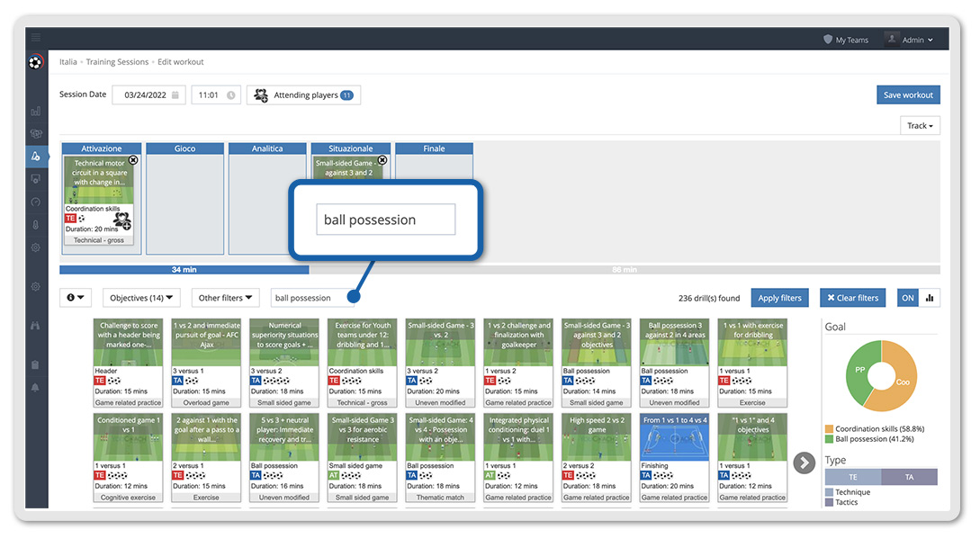This screenshot has height=539, width=980.
Task: Toggle the ON statistics switch
Action: coord(907,298)
